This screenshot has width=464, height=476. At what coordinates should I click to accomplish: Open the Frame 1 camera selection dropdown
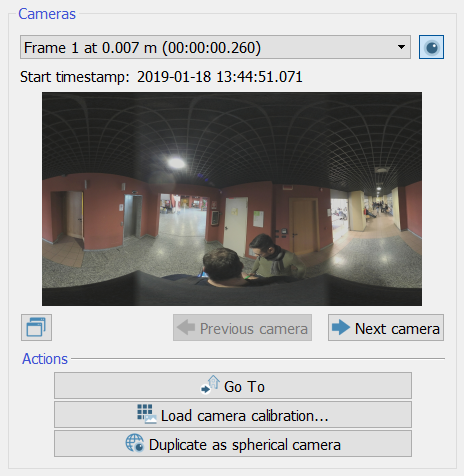215,47
